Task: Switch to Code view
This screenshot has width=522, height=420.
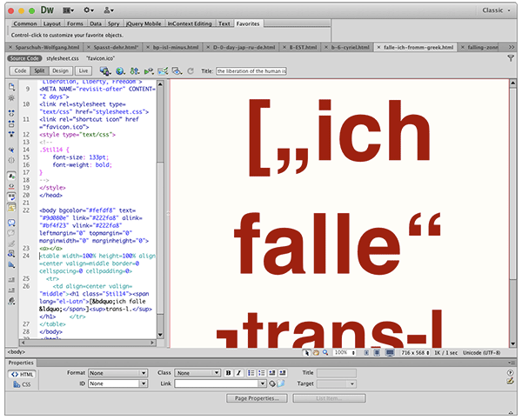Action: [20, 71]
